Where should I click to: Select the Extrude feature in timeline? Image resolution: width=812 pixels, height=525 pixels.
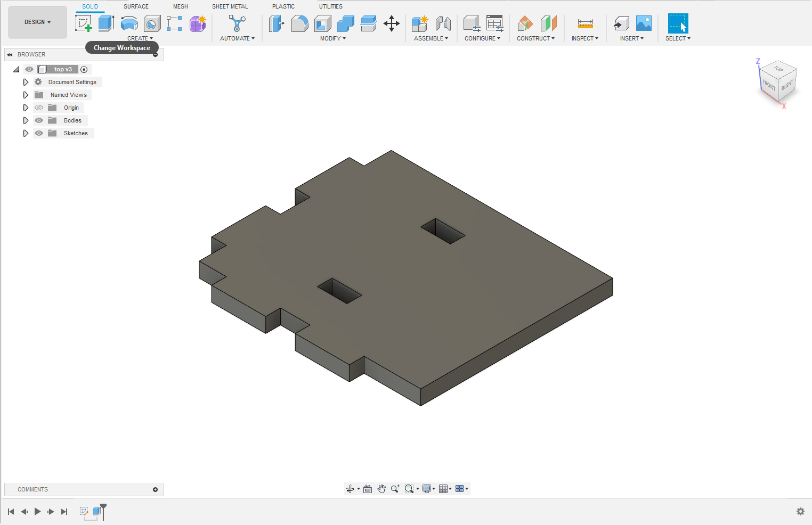pyautogui.click(x=96, y=511)
